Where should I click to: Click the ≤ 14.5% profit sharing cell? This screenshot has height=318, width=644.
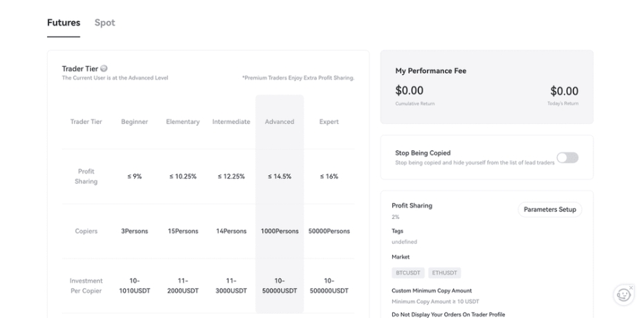pyautogui.click(x=279, y=177)
